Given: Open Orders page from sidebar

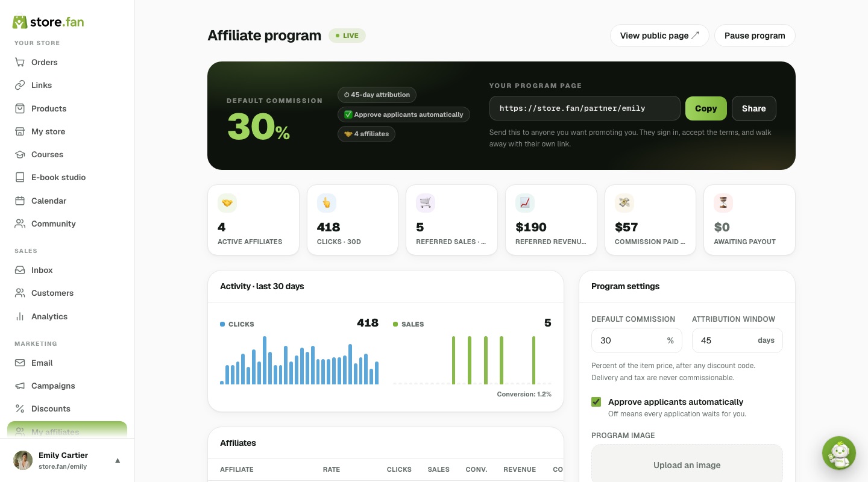Looking at the screenshot, I should pyautogui.click(x=67, y=62).
